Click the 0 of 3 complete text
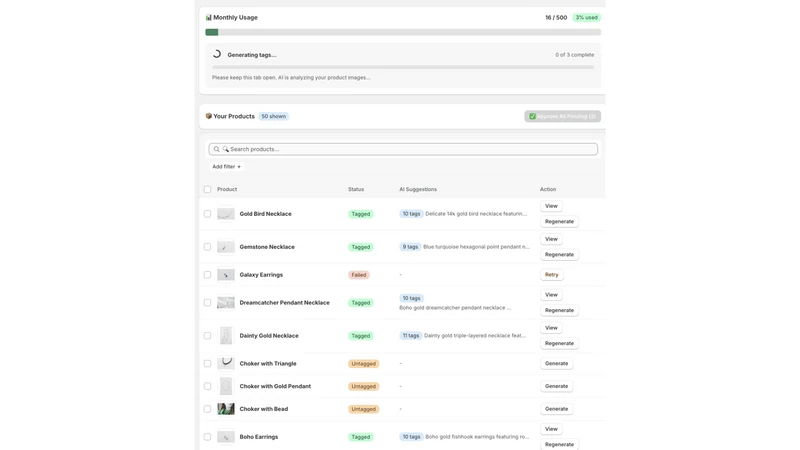This screenshot has height=450, width=800. 574,55
